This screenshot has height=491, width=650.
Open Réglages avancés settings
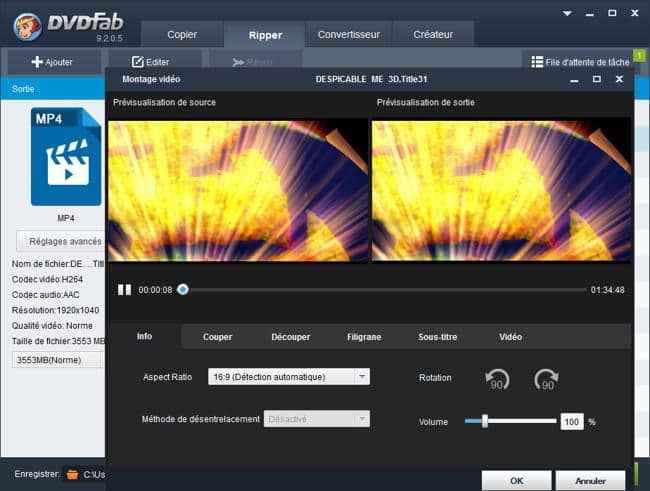tap(61, 241)
